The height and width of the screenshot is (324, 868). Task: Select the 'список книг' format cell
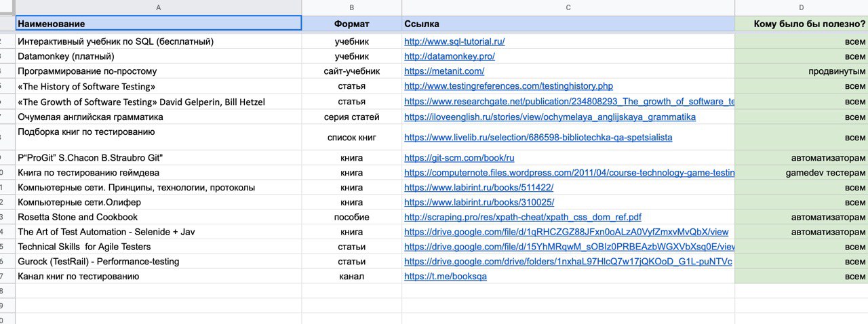point(352,137)
